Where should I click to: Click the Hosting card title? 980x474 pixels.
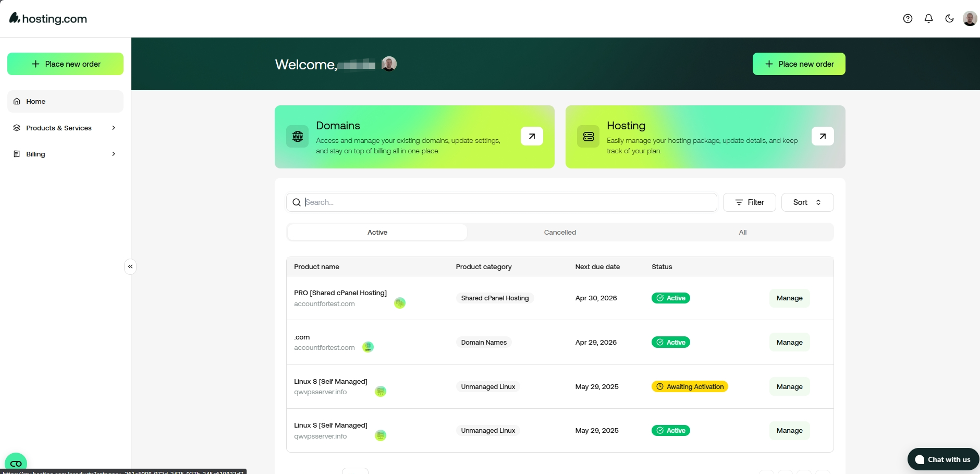click(626, 126)
